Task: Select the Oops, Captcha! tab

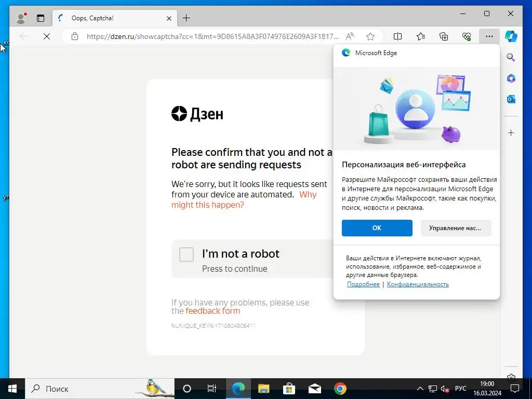Action: point(115,18)
